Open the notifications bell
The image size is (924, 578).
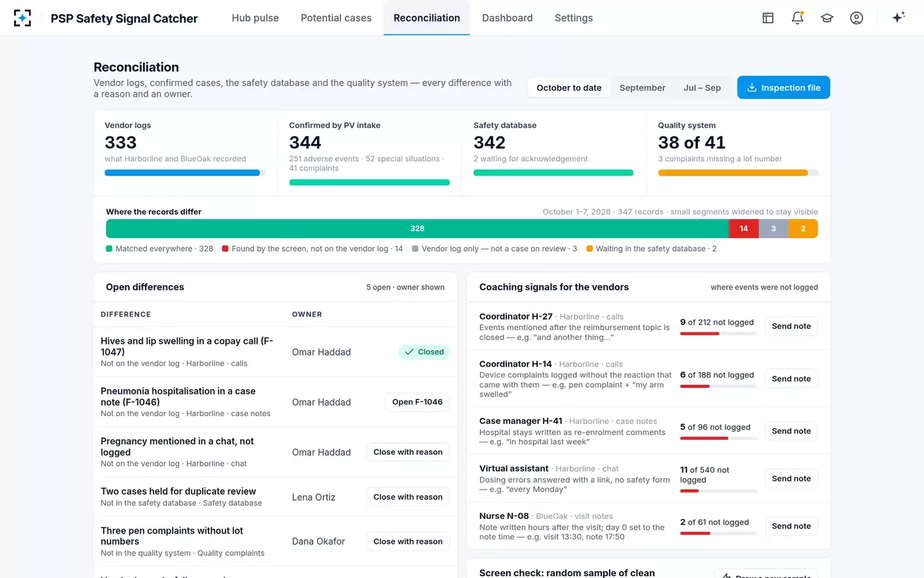(x=798, y=18)
